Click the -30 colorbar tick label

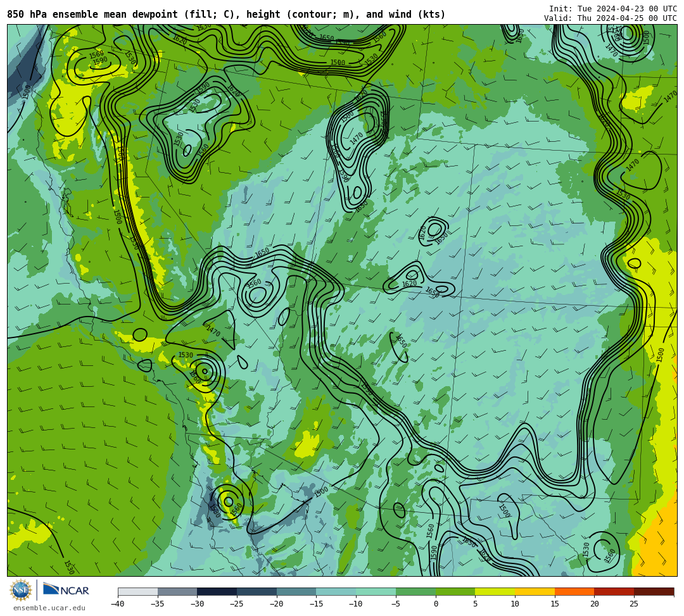click(x=197, y=604)
